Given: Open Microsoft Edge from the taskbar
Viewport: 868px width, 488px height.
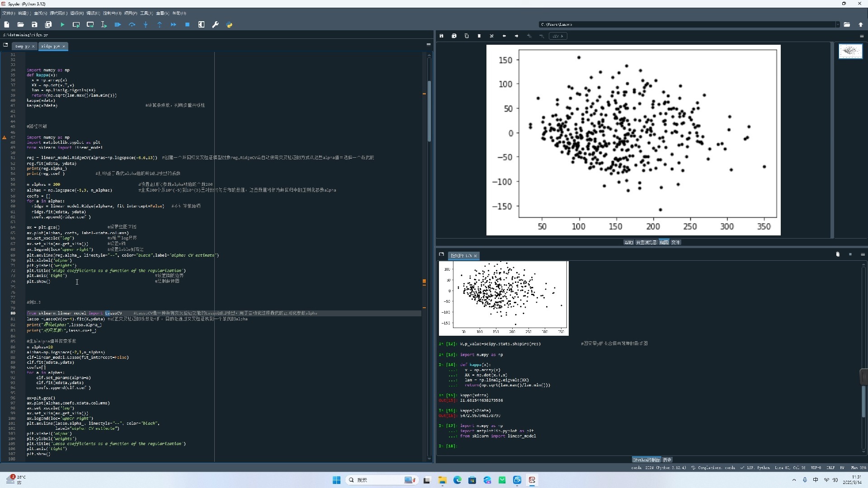Looking at the screenshot, I should point(457,480).
